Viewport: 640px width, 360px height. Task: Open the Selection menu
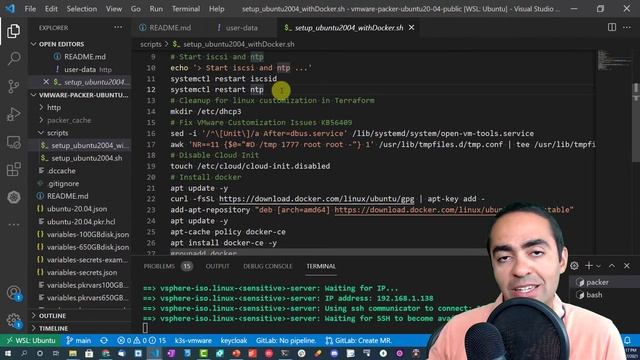[x=82, y=9]
